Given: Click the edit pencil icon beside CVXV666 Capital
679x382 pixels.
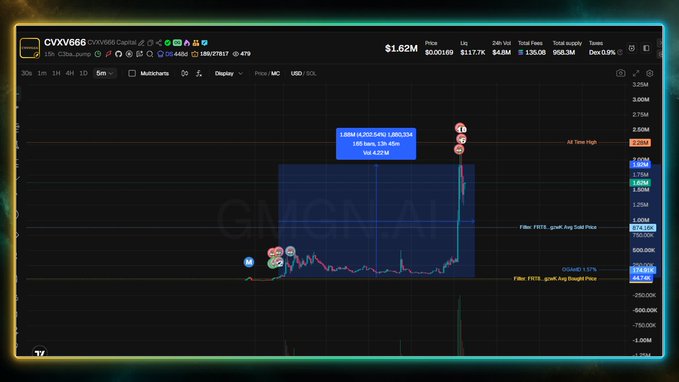Looking at the screenshot, I should point(141,43).
